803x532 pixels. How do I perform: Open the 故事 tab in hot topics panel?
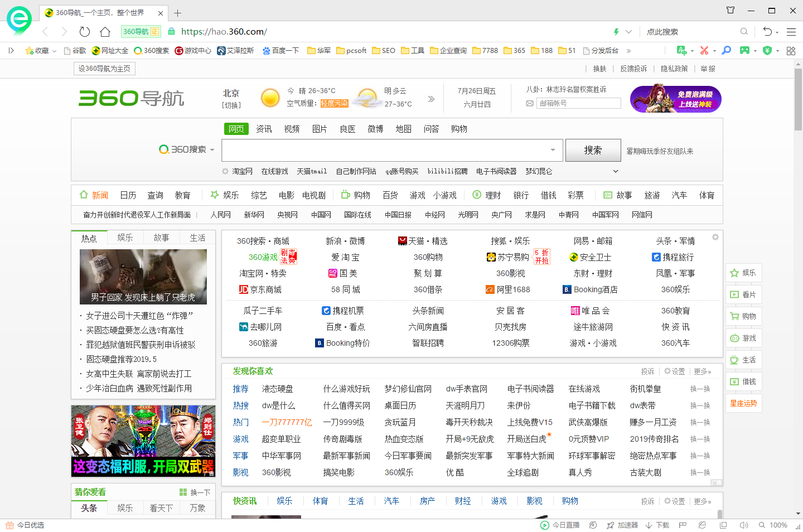161,237
